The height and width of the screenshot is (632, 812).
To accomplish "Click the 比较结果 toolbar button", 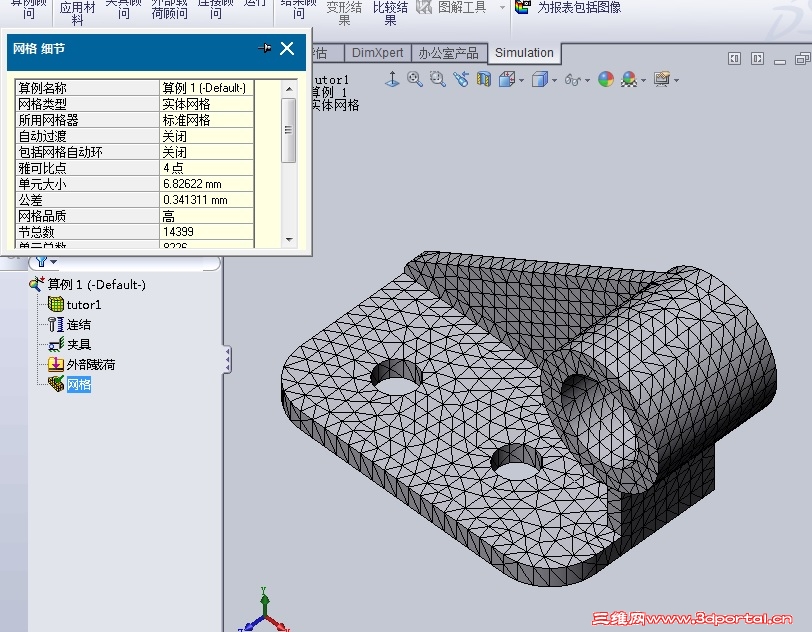I will point(390,12).
